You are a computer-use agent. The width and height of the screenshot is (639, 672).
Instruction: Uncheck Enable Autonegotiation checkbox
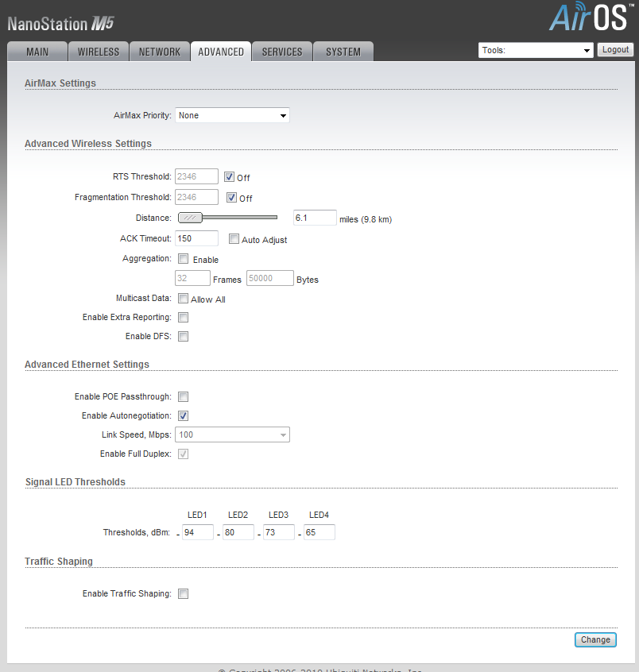click(x=183, y=415)
